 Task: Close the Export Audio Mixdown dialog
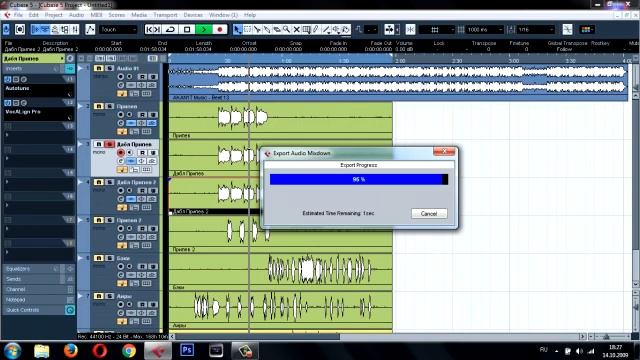[x=444, y=151]
